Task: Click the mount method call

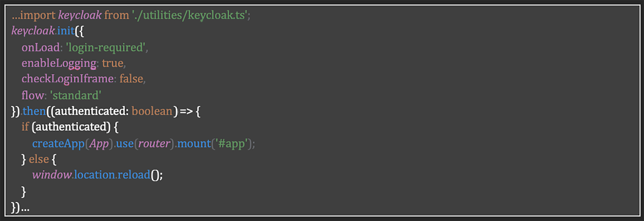Action: (194, 143)
